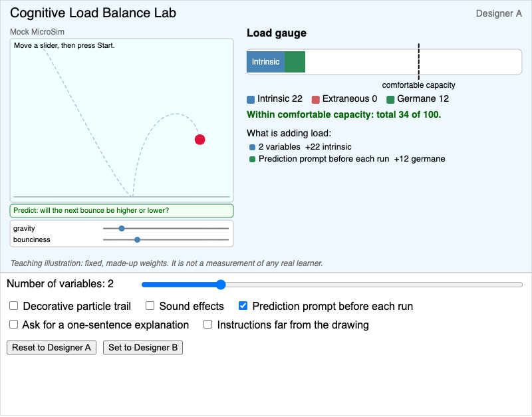This screenshot has width=532, height=417.
Task: Click the 'Mock MicroSim' caption
Action: pos(37,32)
